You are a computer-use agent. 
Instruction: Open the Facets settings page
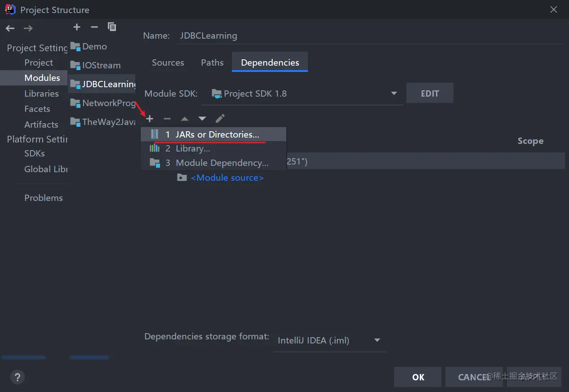click(x=37, y=109)
